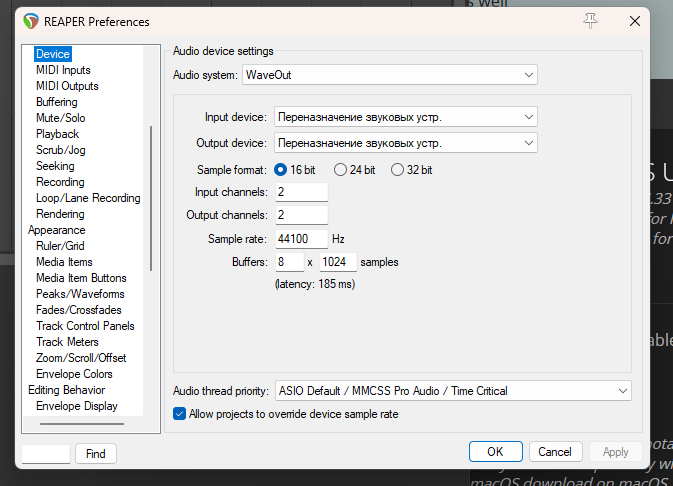Select 32 bit sample format
The width and height of the screenshot is (673, 486).
tap(398, 170)
